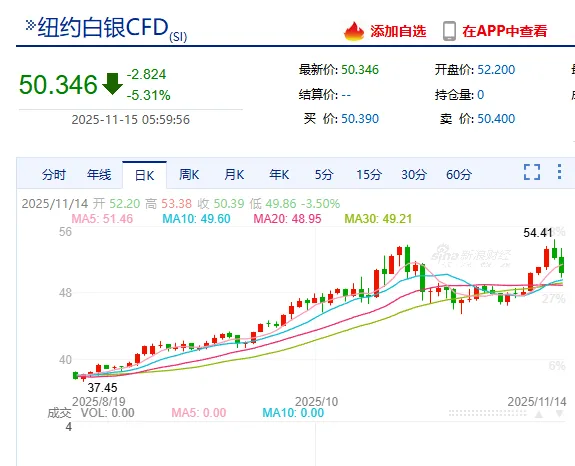Click the 添加自选 link

pos(398,32)
